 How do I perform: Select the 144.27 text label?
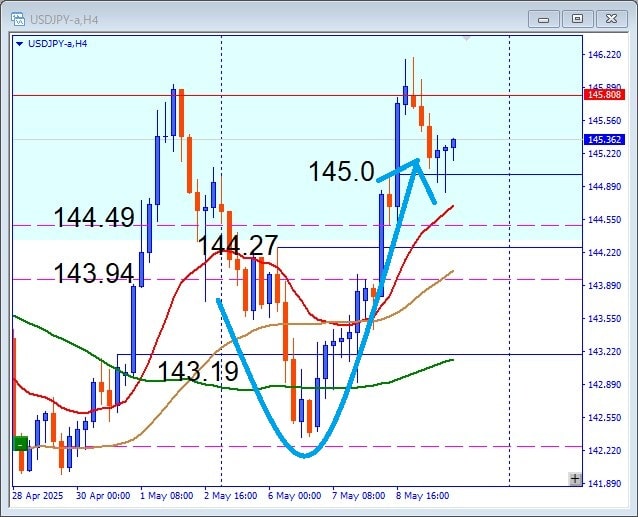[238, 245]
